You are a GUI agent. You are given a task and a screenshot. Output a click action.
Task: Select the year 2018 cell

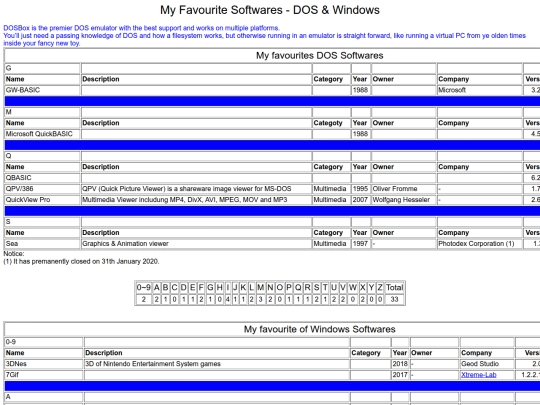[x=400, y=364]
